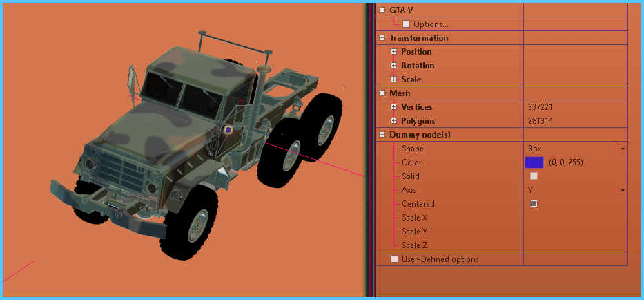
Task: Expand the Polygons entry
Action: [x=393, y=121]
